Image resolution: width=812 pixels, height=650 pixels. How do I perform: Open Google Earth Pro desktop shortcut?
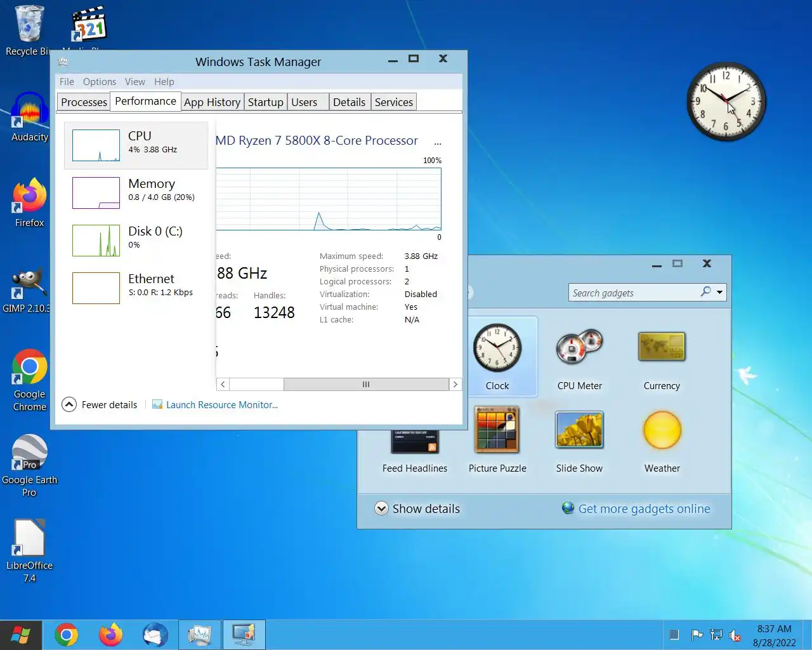coord(29,466)
